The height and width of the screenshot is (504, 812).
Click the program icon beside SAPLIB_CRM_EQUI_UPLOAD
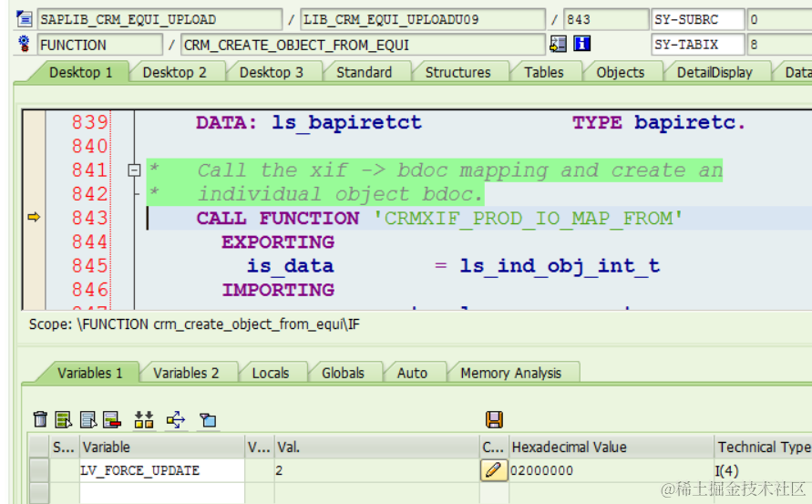(x=24, y=19)
